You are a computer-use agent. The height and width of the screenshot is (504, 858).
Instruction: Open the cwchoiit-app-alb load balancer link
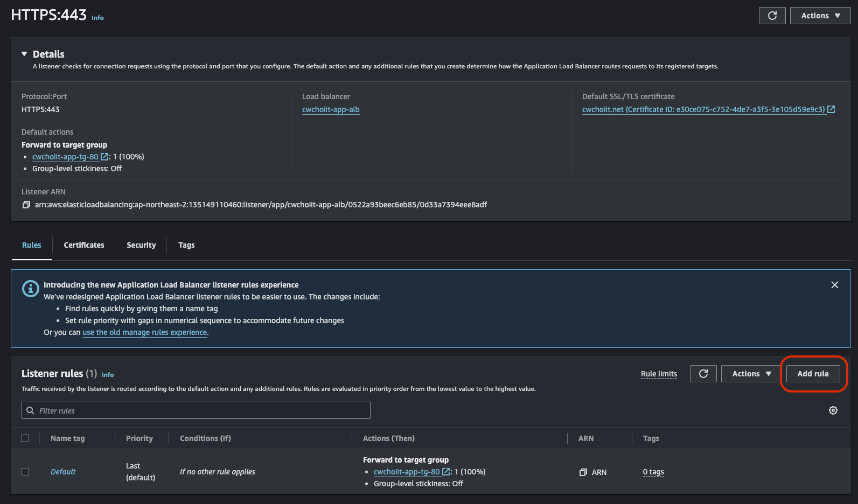[331, 109]
